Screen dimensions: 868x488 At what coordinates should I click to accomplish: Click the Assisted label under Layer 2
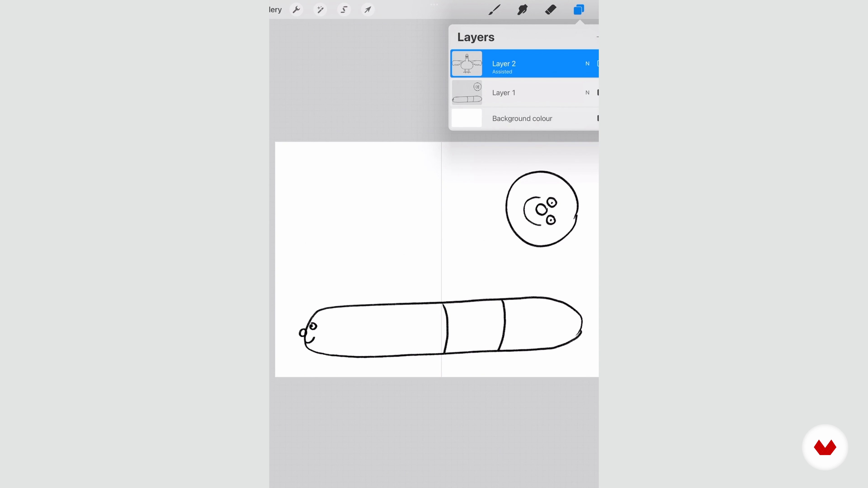[502, 72]
